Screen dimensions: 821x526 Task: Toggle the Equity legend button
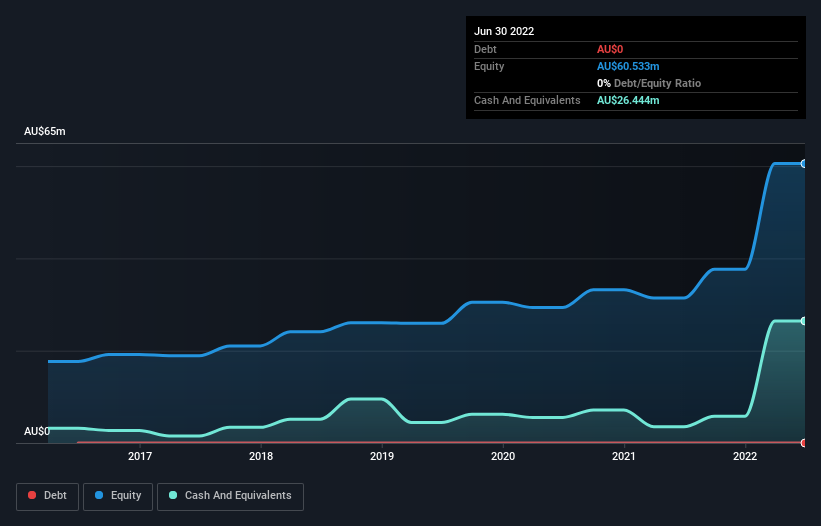pos(118,496)
